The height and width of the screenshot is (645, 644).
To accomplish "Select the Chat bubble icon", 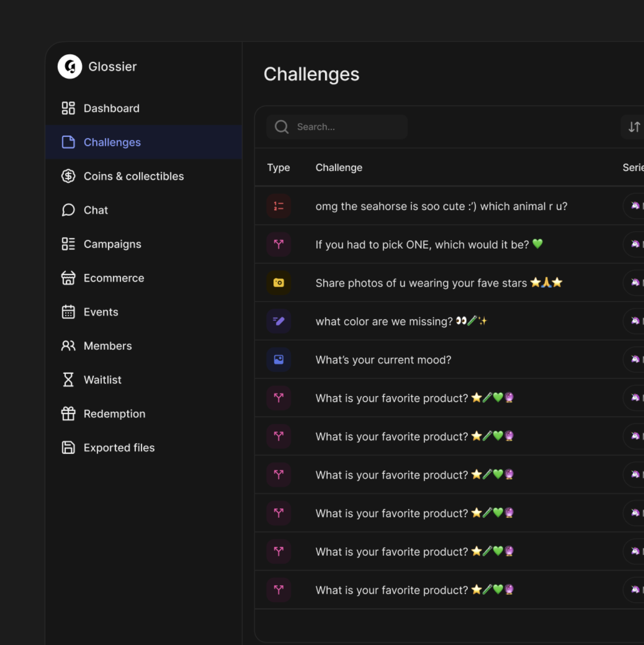I will (x=68, y=210).
